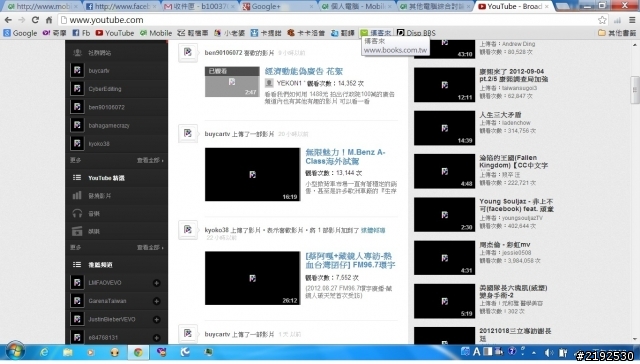Subscribe to e84768131 with plus icon
The height and width of the screenshot is (364, 640).
[156, 338]
